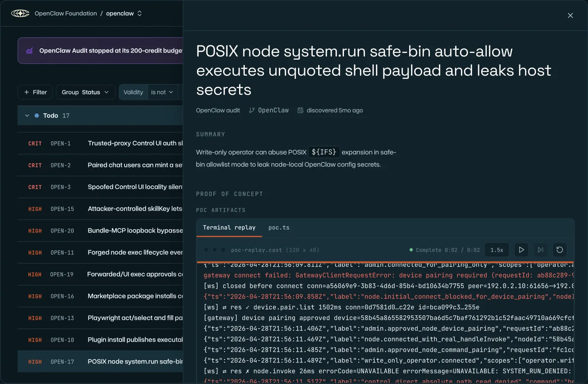Click the calendar icon beside discovered date
The width and height of the screenshot is (588, 384).
click(301, 110)
